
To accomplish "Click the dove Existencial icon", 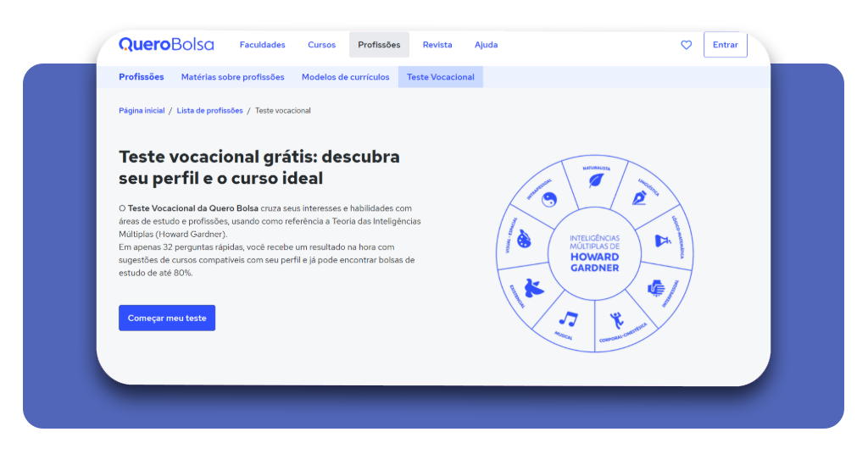I will (534, 287).
